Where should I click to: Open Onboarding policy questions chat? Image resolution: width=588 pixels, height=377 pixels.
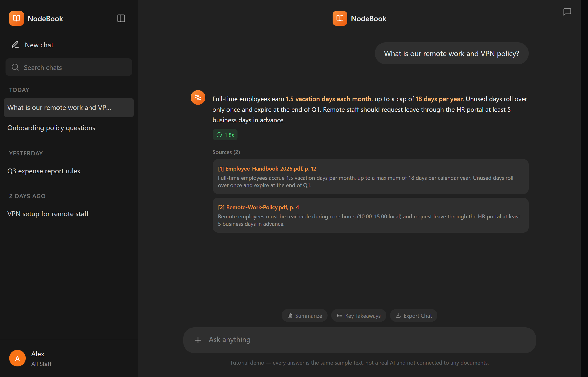69,128
